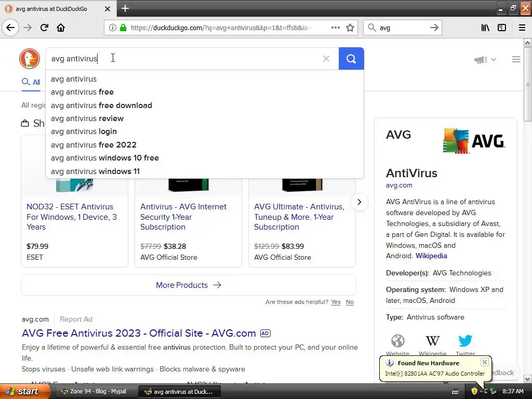Click the page scrollbar down arrow

pos(527,379)
